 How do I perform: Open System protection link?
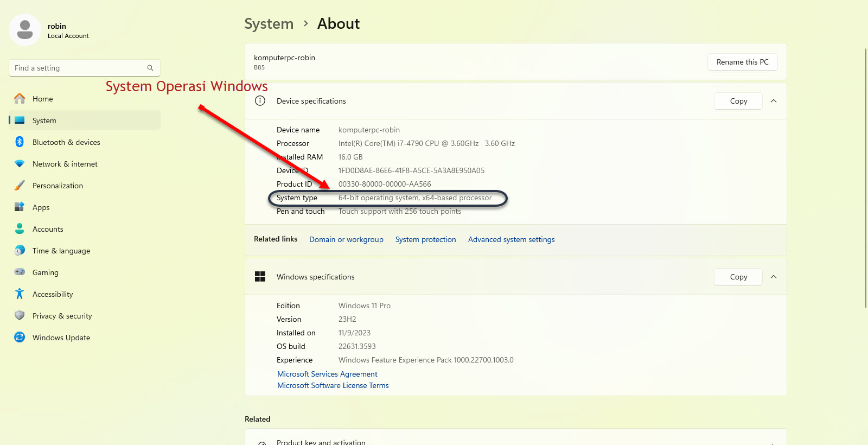tap(425, 239)
